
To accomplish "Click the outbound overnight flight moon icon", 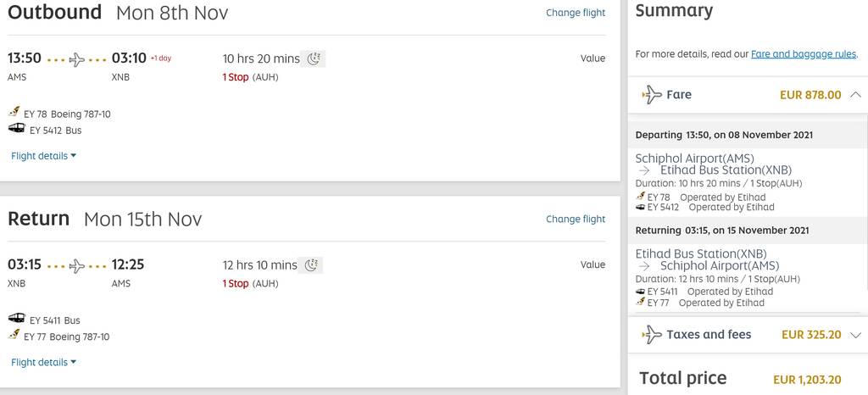I will 314,58.
